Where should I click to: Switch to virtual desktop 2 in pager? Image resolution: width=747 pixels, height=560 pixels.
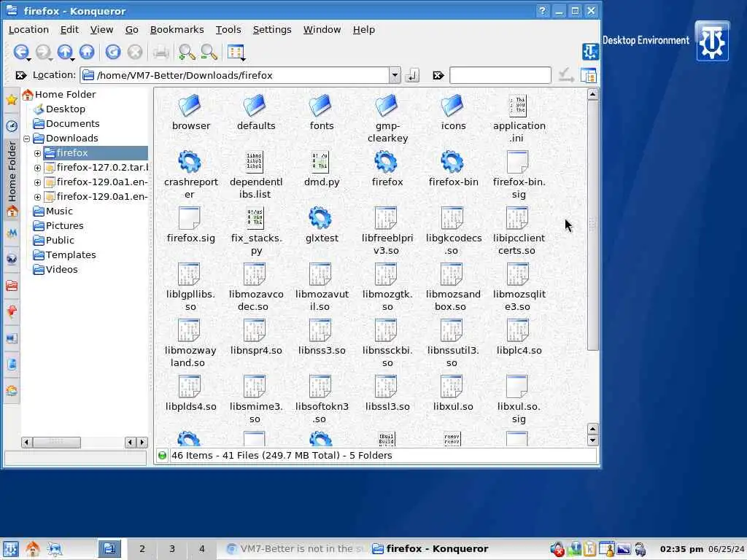click(142, 549)
